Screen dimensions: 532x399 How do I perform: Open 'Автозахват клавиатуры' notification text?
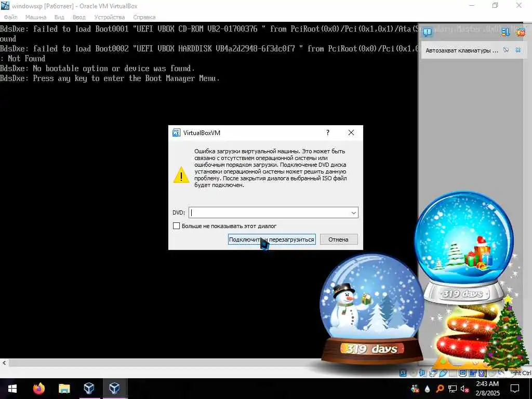click(x=462, y=50)
